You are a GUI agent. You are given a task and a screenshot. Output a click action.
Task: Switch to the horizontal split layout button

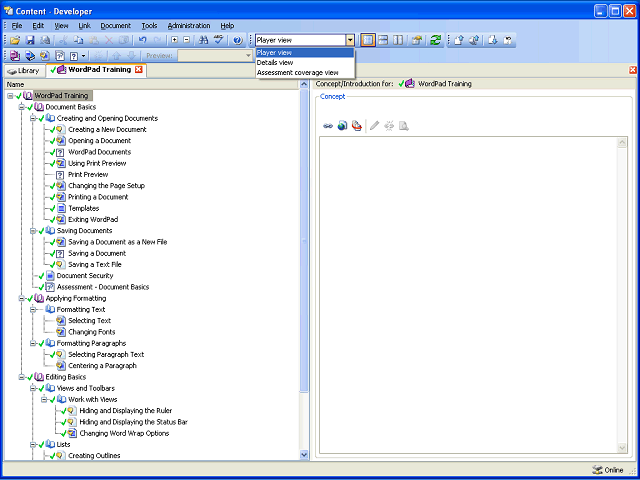tap(383, 40)
